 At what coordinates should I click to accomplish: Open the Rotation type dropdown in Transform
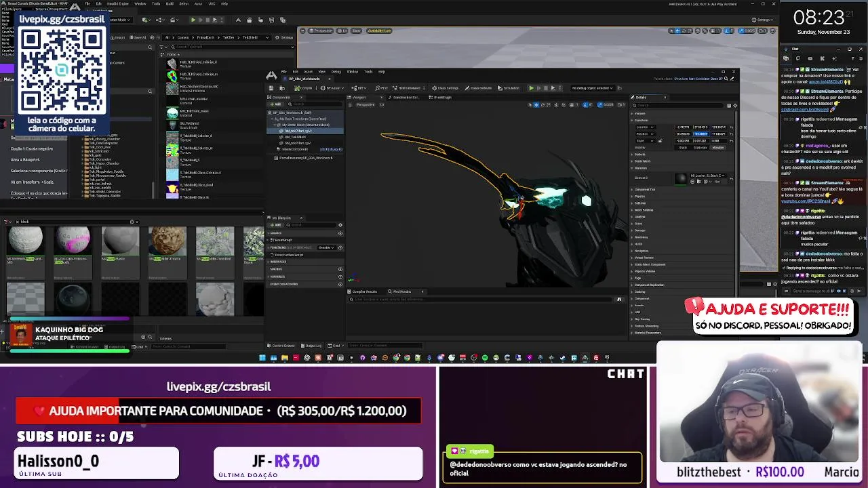click(x=645, y=134)
